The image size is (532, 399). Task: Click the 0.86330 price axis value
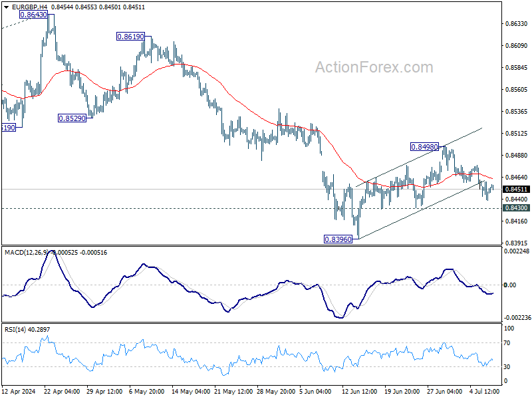coord(517,24)
